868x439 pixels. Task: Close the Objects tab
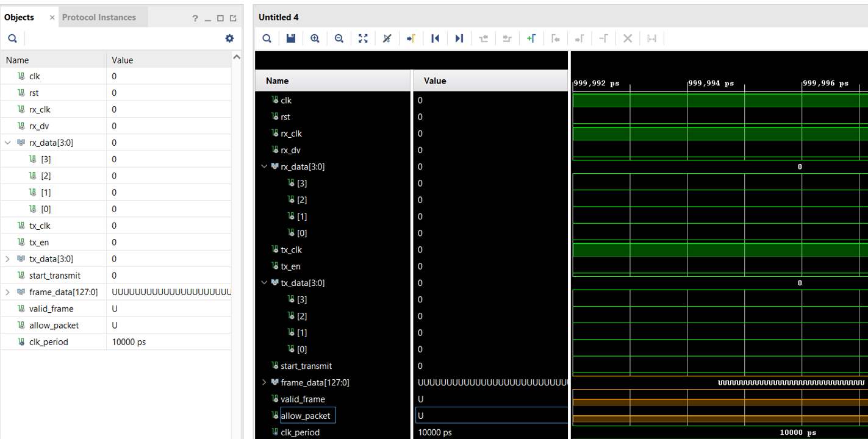point(52,17)
